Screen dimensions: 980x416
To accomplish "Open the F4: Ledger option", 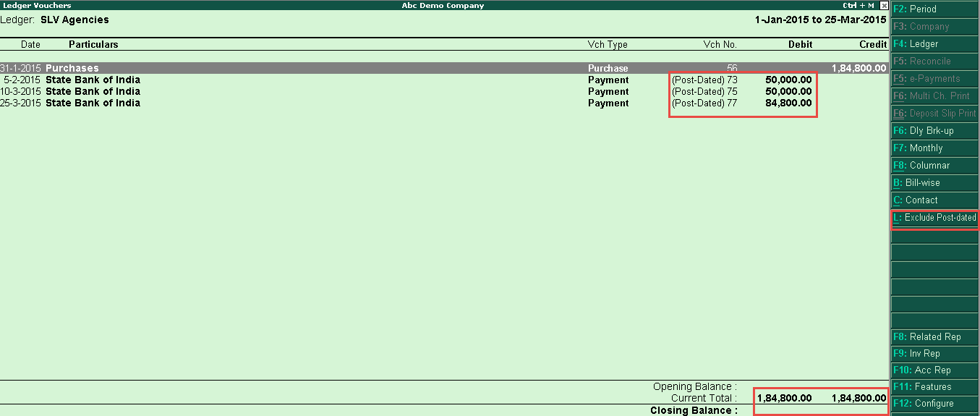I will click(x=935, y=44).
